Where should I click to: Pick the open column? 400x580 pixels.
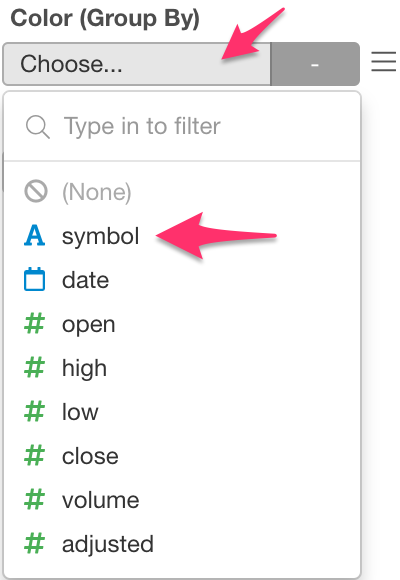click(x=182, y=324)
